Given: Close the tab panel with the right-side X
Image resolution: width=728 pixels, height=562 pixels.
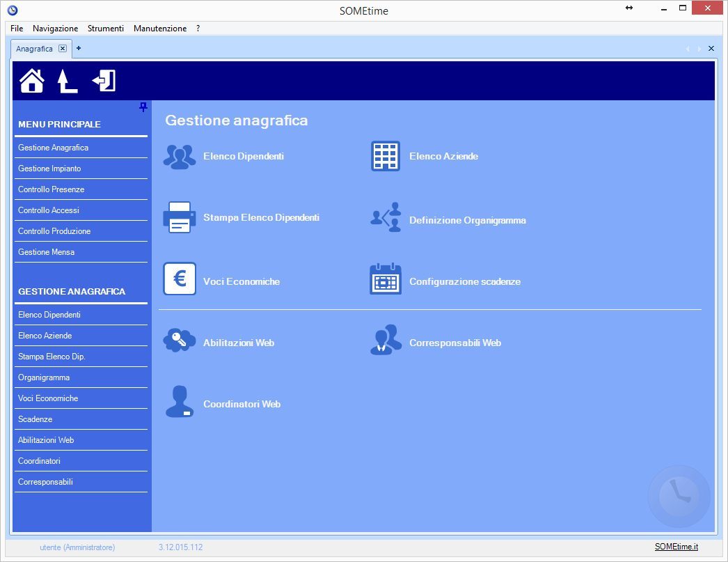Looking at the screenshot, I should click(x=711, y=48).
